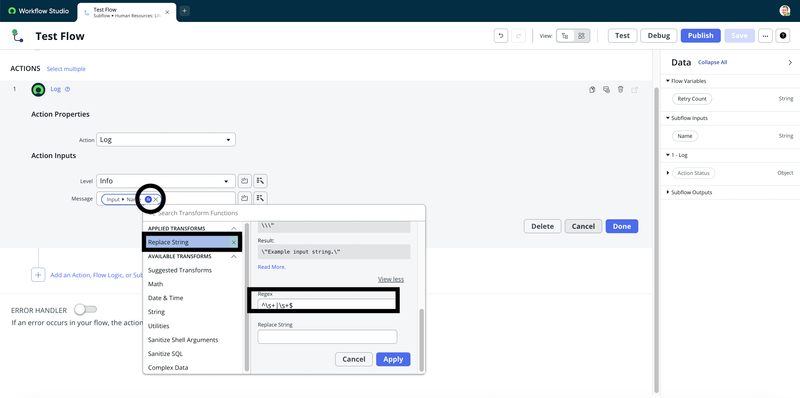Click the Apply button in transform popup
This screenshot has width=800, height=398.
coord(393,359)
